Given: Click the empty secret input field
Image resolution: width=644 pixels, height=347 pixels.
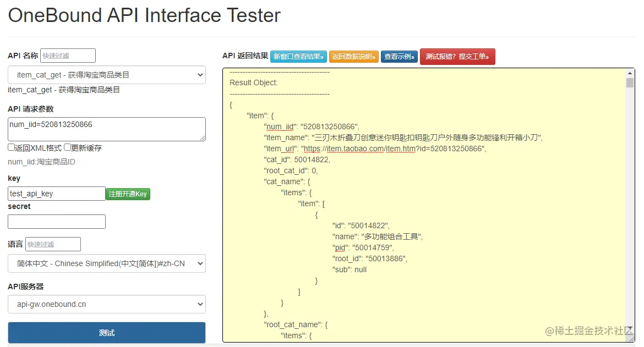Looking at the screenshot, I should click(57, 222).
